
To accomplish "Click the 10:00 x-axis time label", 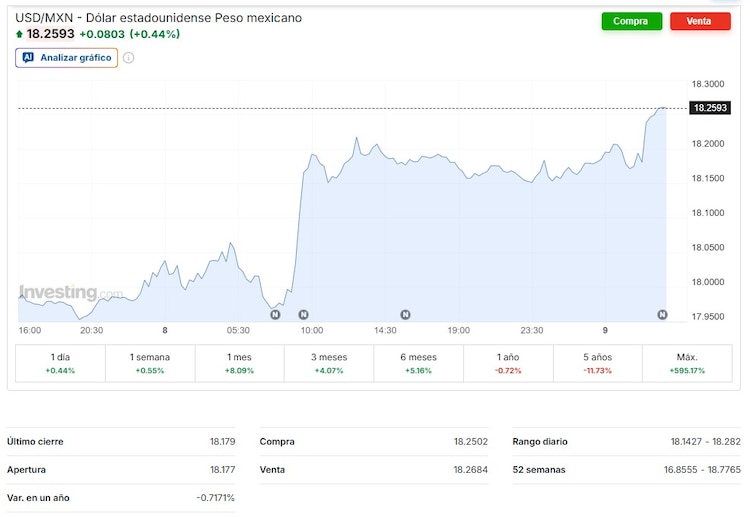I will coord(312,330).
